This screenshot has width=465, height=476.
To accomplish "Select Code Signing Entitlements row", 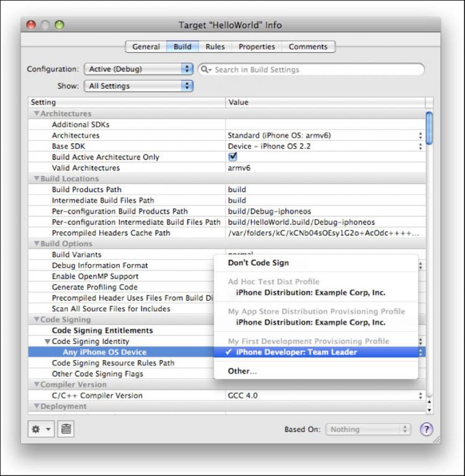I will tap(121, 330).
